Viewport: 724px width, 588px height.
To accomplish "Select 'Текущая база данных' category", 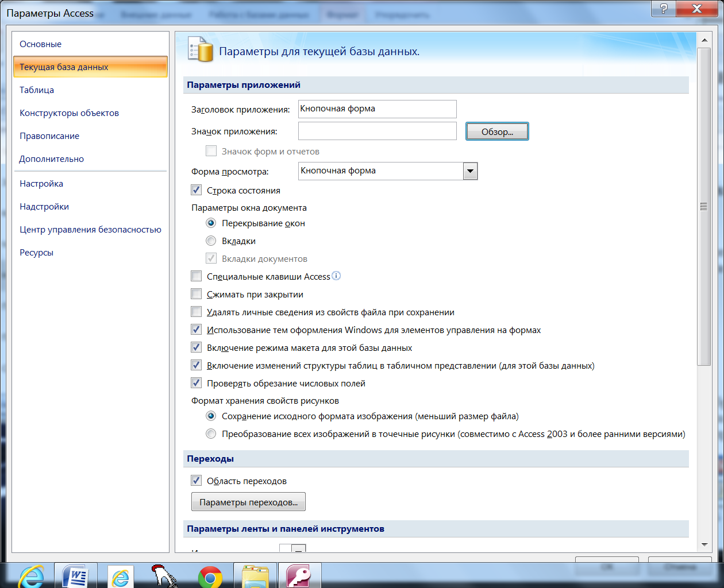I will tap(90, 67).
